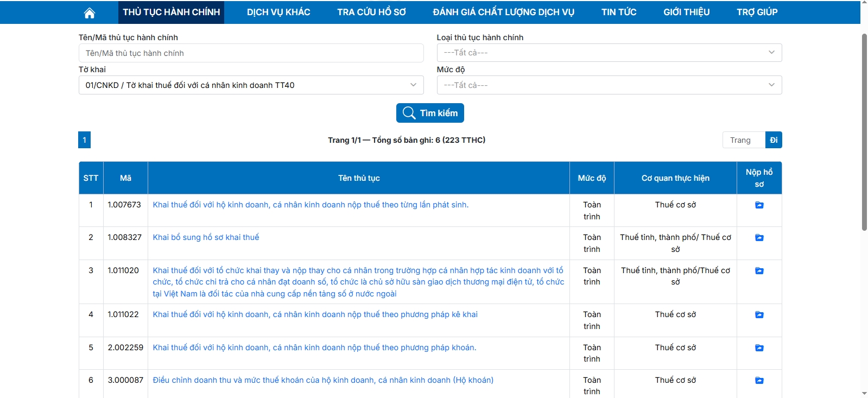Open submit-file icon for procedure 1.007673
The width and height of the screenshot is (868, 398).
[759, 205]
